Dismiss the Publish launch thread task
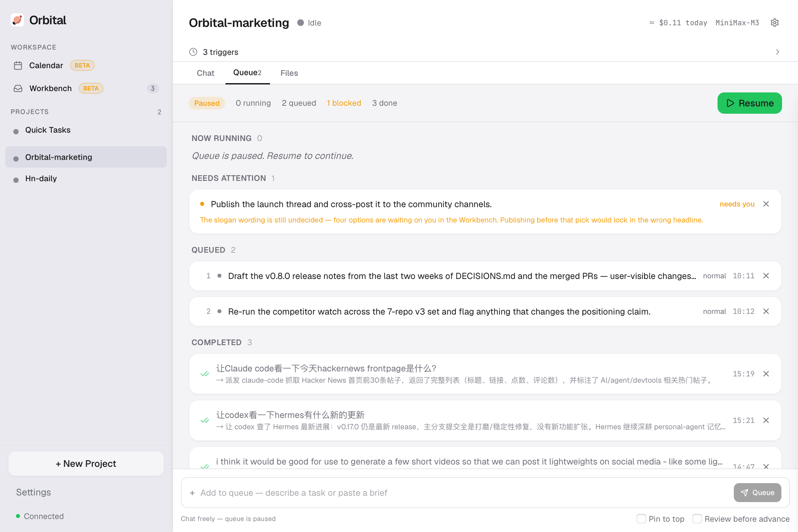Image resolution: width=798 pixels, height=532 pixels. (766, 204)
